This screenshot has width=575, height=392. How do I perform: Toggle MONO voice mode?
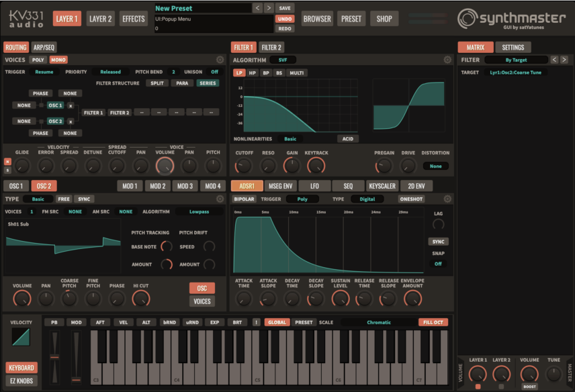(x=58, y=60)
